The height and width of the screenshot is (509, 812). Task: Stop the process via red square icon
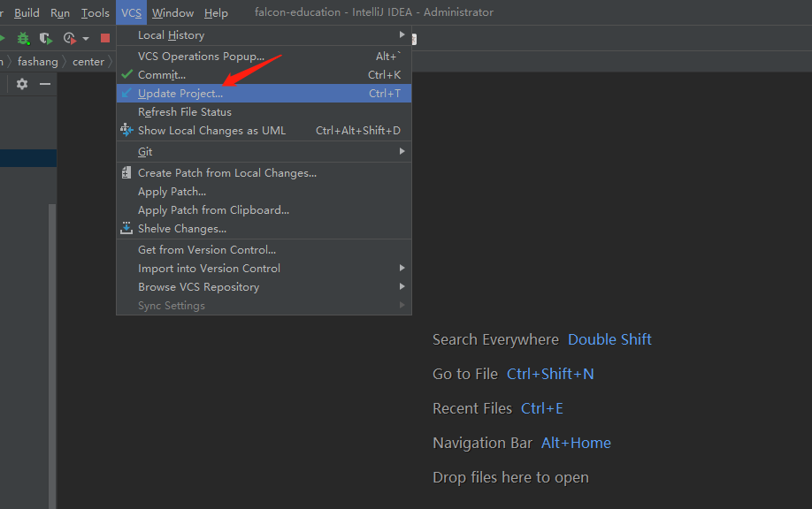point(103,39)
